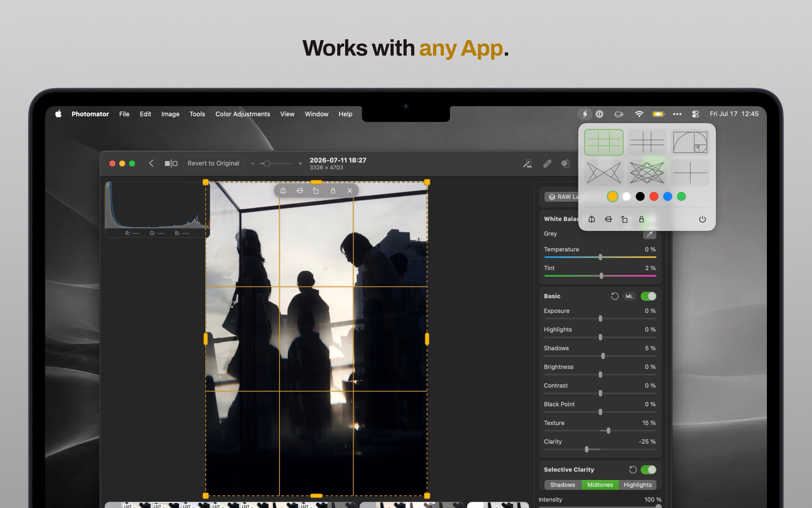The height and width of the screenshot is (508, 812).
Task: Click the Tint slider handle
Action: pos(601,276)
